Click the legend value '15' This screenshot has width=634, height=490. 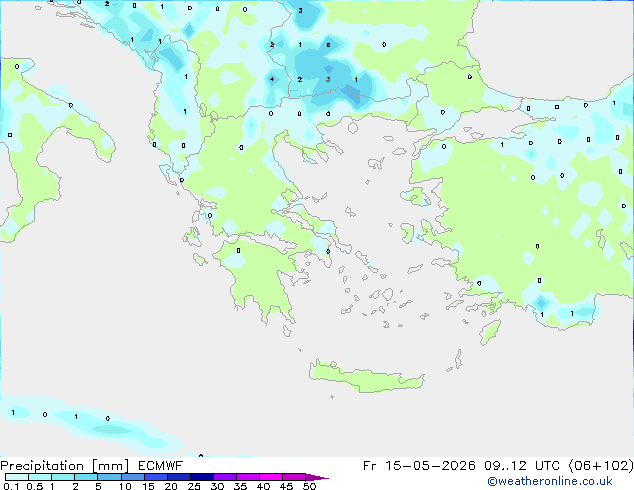click(148, 486)
